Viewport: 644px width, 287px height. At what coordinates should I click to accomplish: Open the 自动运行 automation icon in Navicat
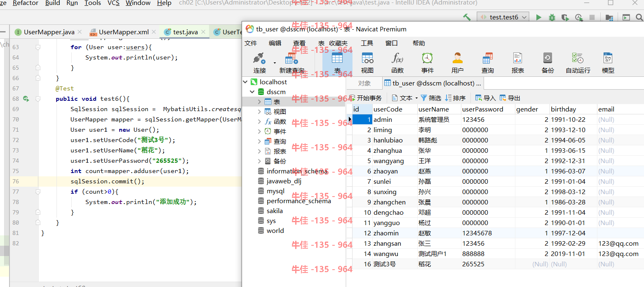click(x=578, y=58)
